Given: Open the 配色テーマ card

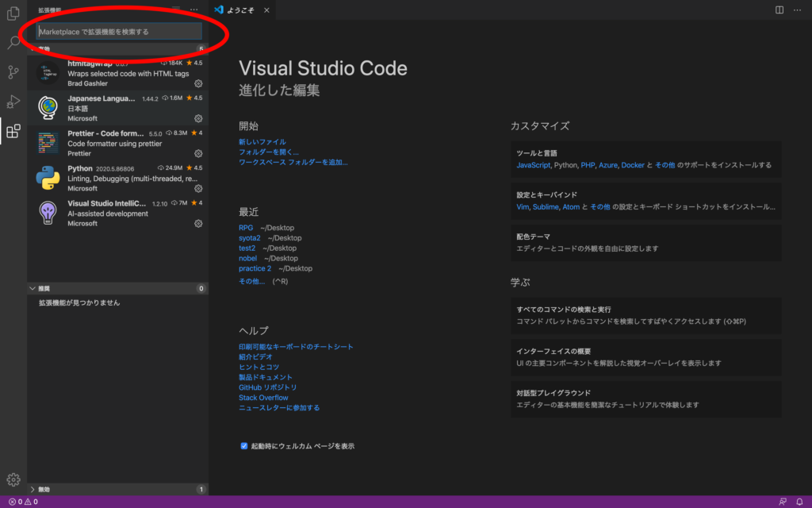Looking at the screenshot, I should (645, 243).
